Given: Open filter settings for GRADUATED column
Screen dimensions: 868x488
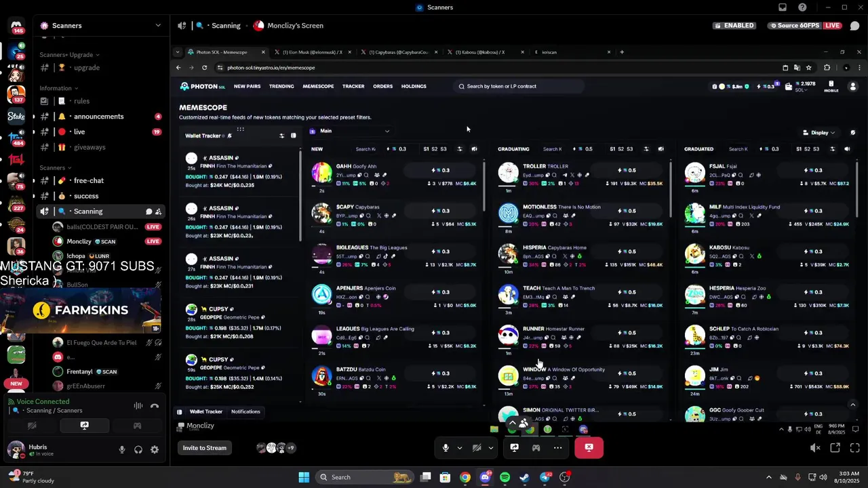Looking at the screenshot, I should [833, 149].
